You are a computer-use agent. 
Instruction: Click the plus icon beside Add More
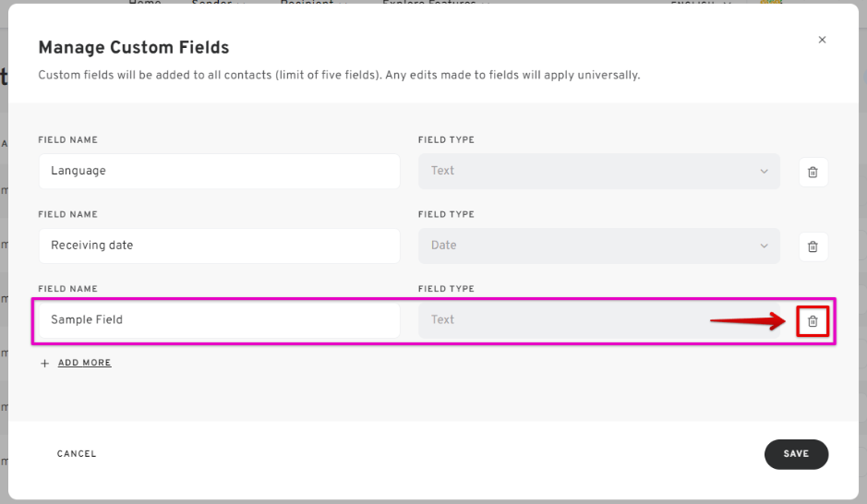45,363
